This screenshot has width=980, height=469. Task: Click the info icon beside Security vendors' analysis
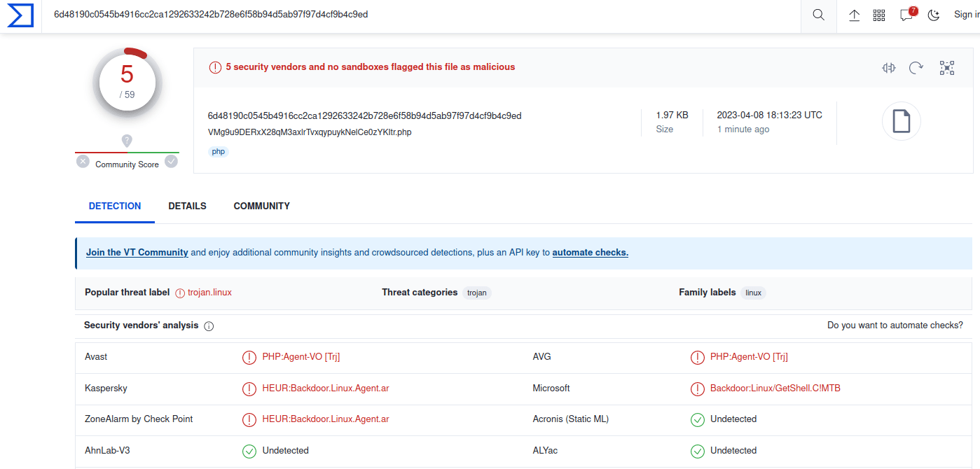(209, 326)
